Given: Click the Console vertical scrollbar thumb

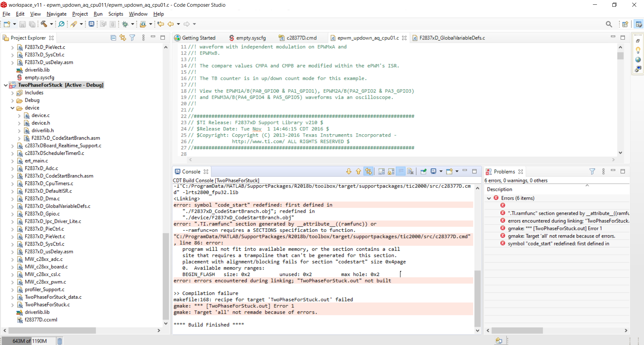Looking at the screenshot, I should point(477,299).
